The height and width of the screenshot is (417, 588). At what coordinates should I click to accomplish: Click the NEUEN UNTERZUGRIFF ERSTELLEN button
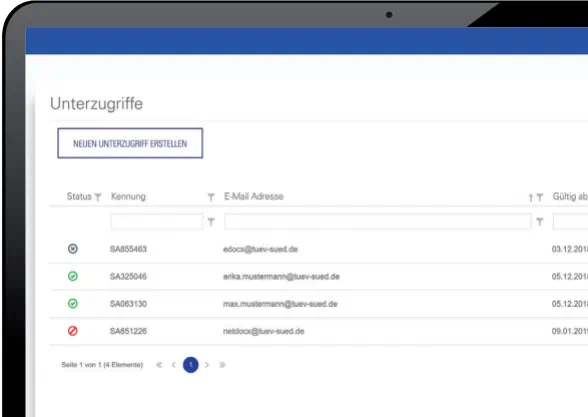pyautogui.click(x=130, y=143)
